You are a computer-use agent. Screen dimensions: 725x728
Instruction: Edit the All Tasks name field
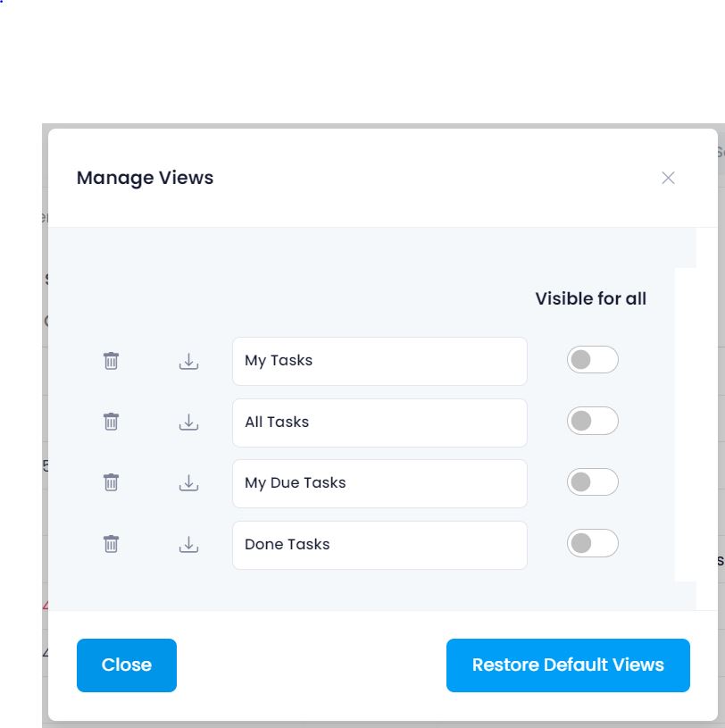coord(379,423)
